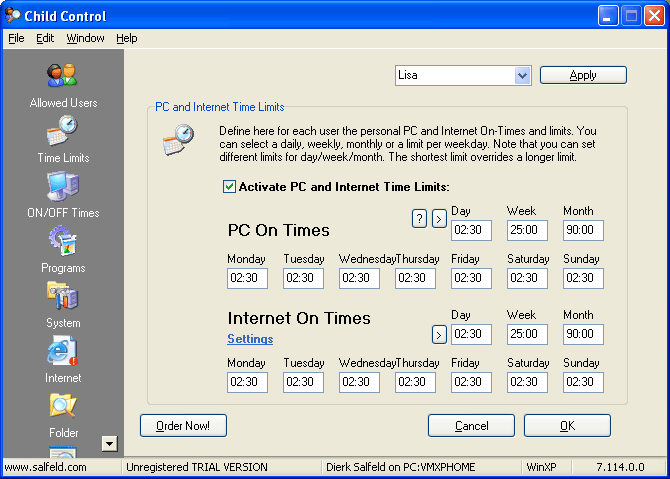
Task: Go to the Programs sidebar icon
Action: (62, 241)
